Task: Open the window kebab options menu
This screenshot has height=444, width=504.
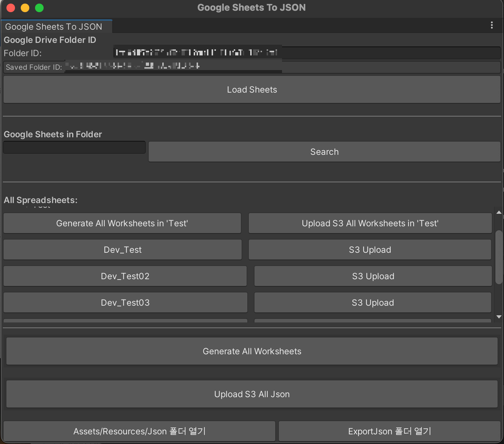Action: click(492, 25)
